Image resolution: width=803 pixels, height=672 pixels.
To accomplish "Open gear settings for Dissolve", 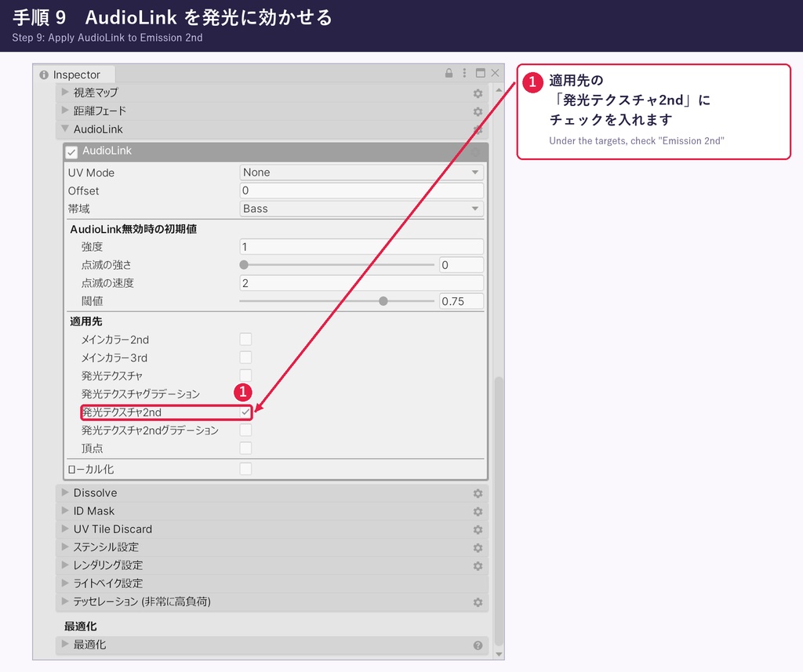I will (478, 493).
